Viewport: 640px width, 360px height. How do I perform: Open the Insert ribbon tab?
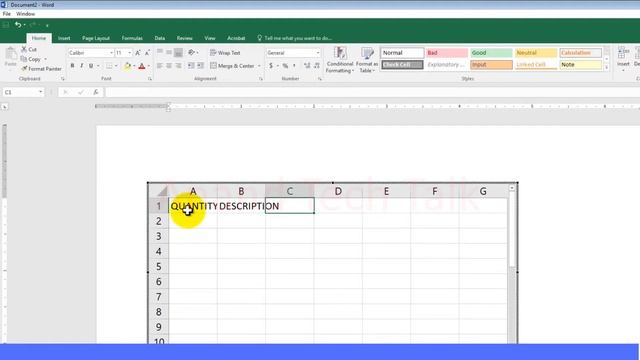click(x=64, y=38)
